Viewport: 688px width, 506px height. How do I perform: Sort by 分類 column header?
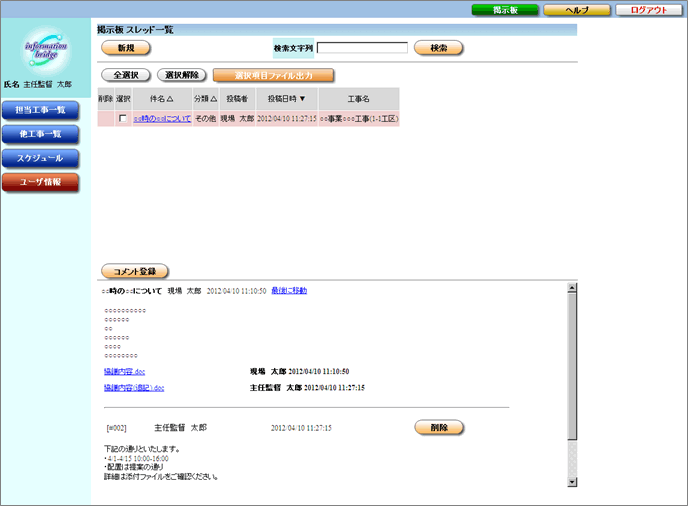(205, 99)
